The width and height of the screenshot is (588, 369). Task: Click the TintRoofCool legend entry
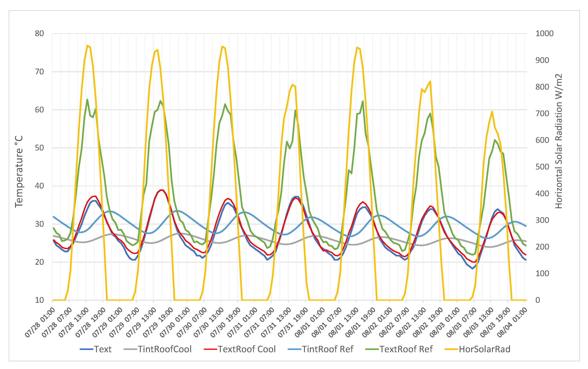(x=165, y=349)
